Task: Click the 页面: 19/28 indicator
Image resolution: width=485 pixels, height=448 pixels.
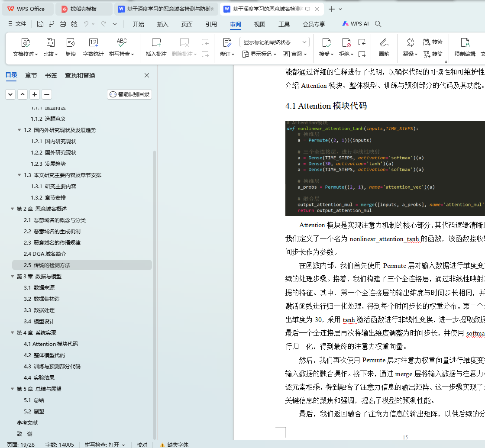Action: click(21, 445)
